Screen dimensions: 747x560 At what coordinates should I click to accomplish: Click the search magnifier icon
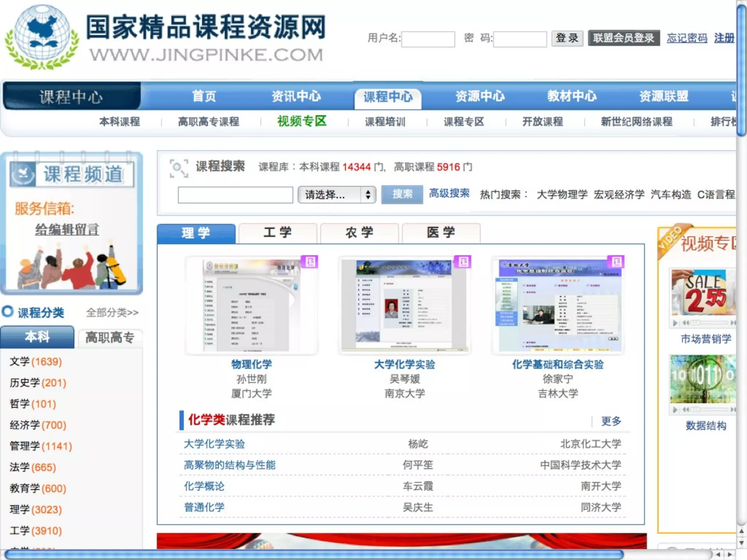click(179, 168)
